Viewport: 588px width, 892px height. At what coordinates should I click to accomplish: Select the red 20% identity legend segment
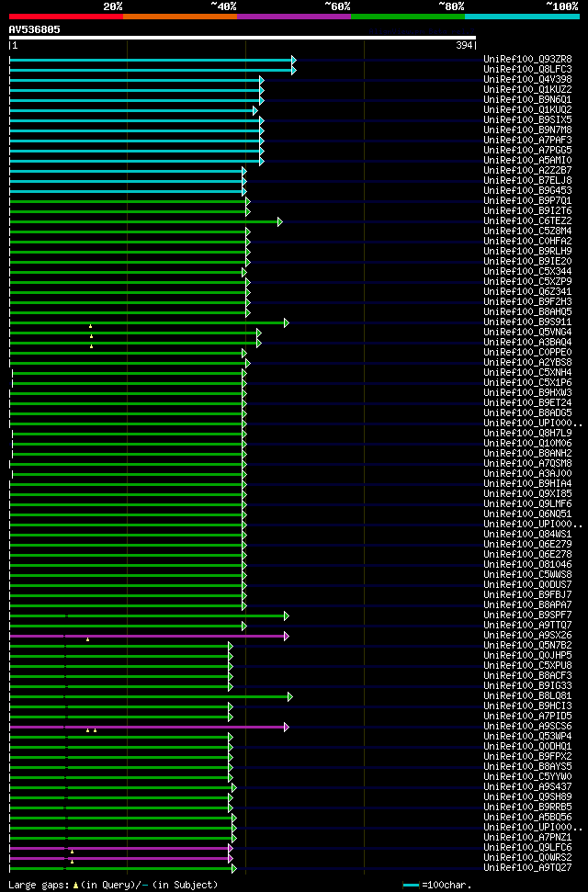click(66, 17)
